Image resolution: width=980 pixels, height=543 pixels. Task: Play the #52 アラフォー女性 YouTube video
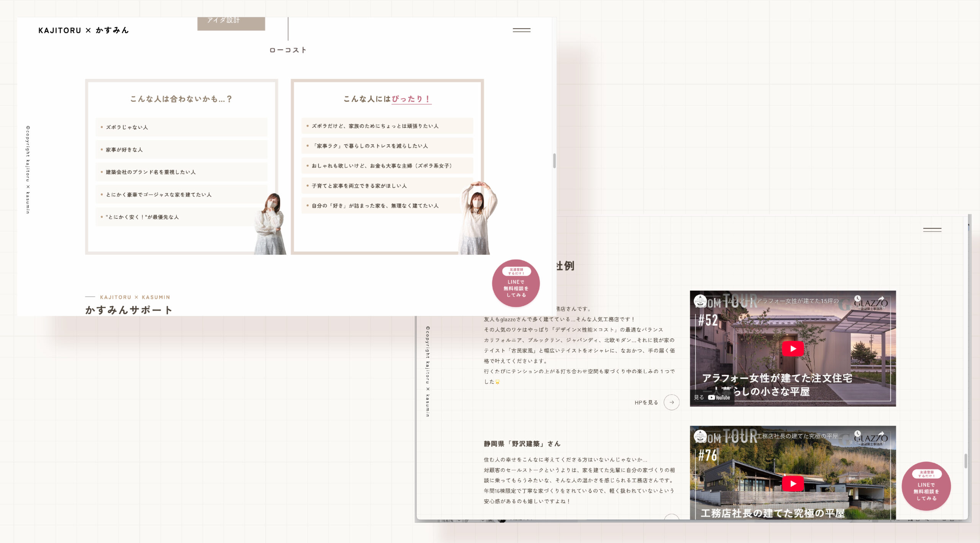(793, 349)
